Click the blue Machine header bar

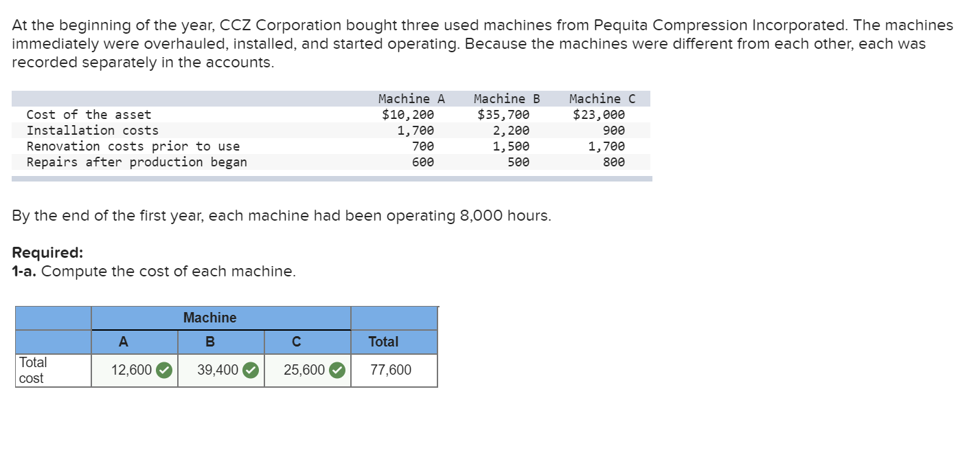coord(210,317)
